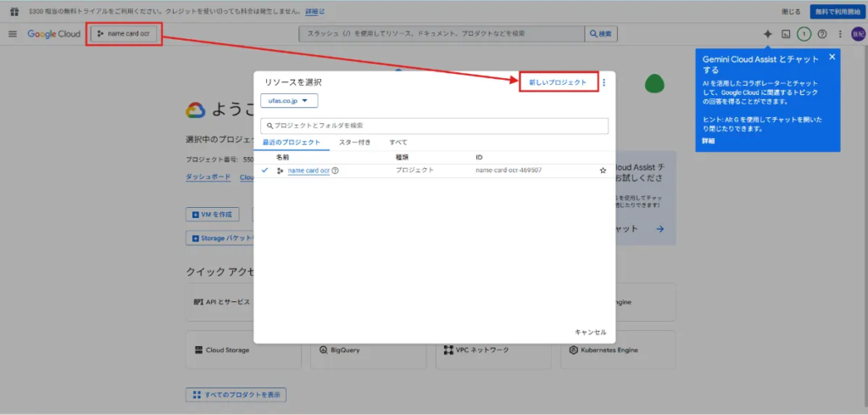The image size is (868, 415).
Task: Switch to the スター付き tab
Action: [355, 143]
